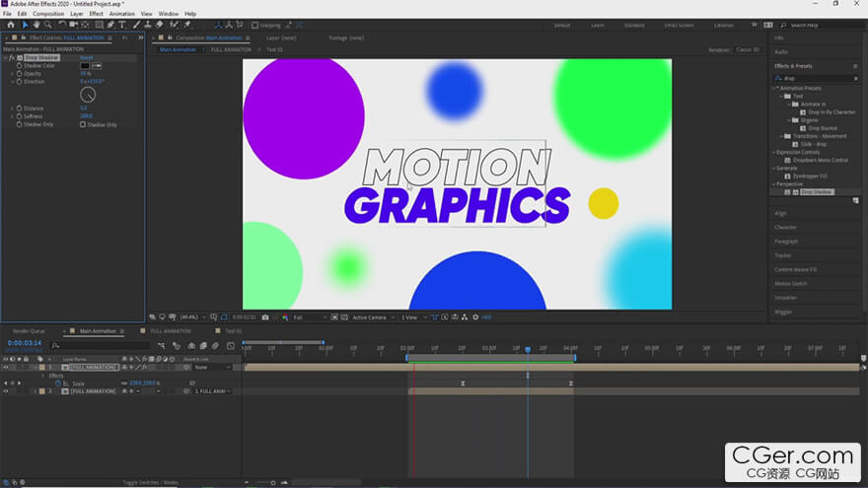
Task: Toggle the Softness stopwatch
Action: [20, 116]
